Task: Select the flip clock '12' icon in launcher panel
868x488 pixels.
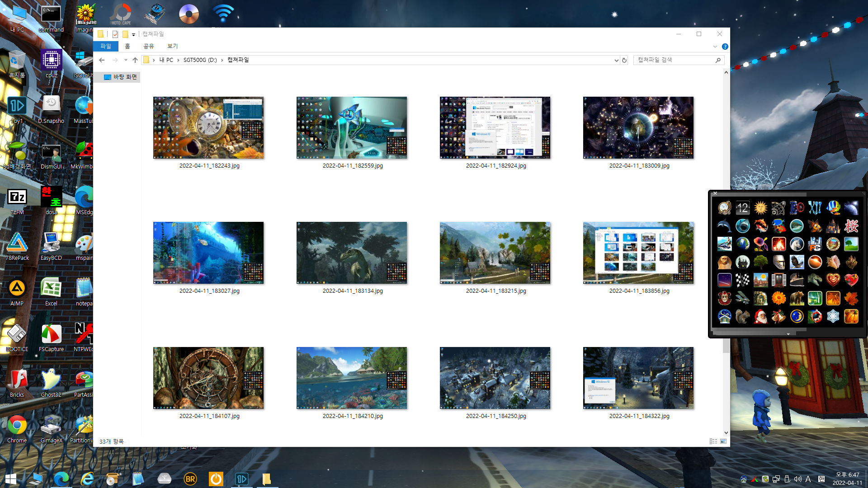Action: coord(742,208)
